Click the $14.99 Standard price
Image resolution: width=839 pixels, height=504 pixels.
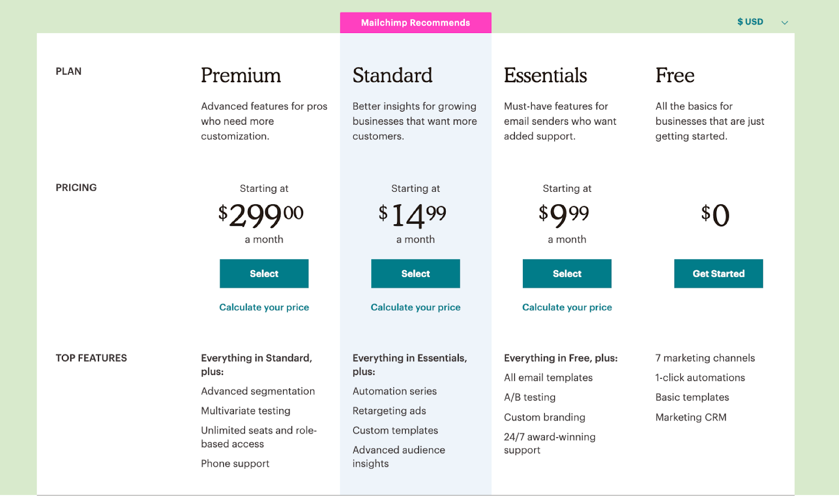click(413, 215)
